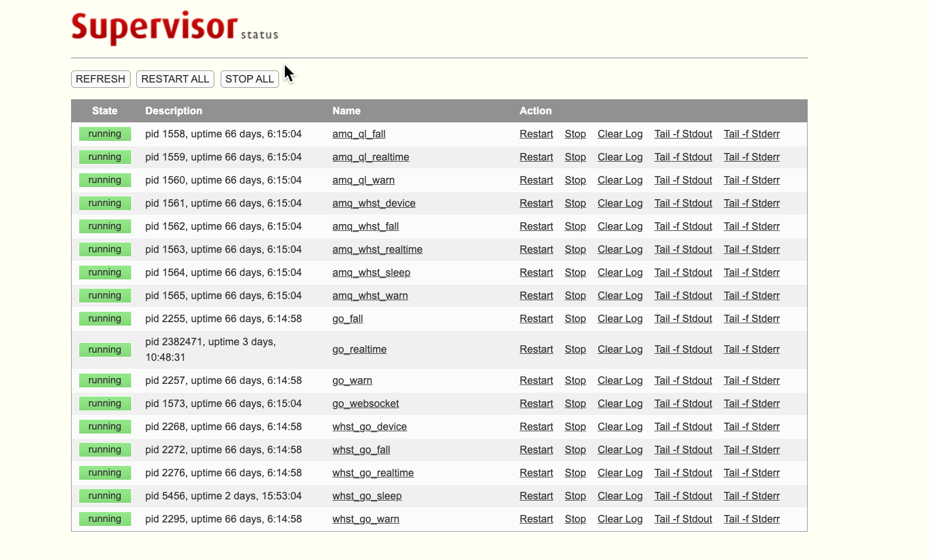Restart the amq_whst_sleep process

click(536, 272)
